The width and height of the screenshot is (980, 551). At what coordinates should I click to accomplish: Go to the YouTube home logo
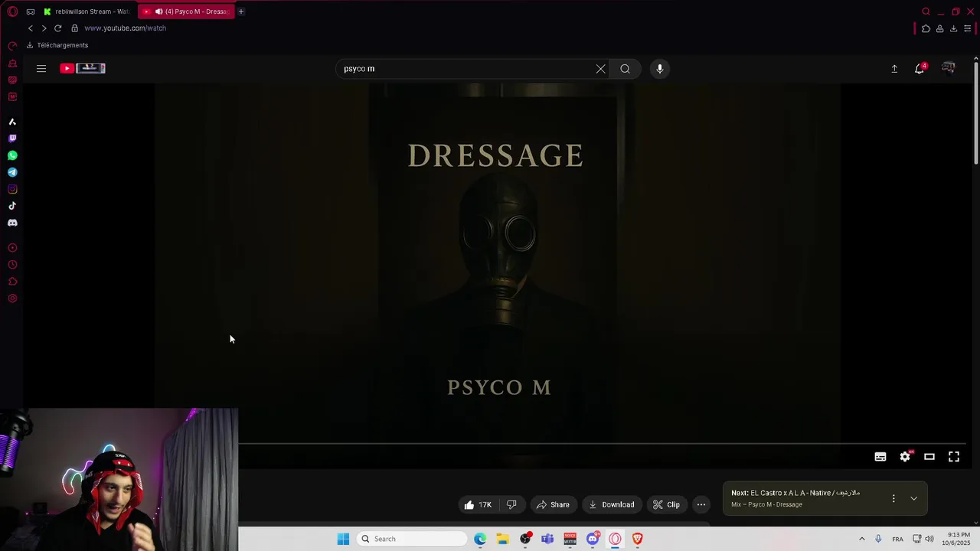click(x=83, y=68)
